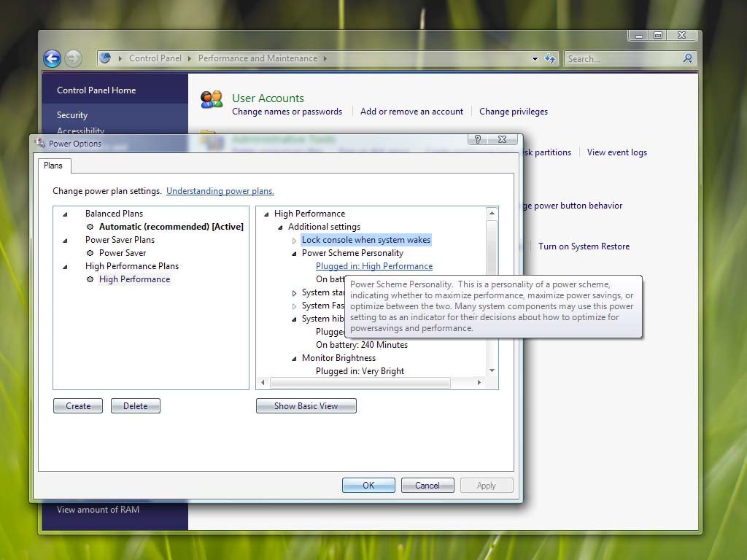Click the Control Panel globe icon in address bar
The height and width of the screenshot is (560, 747).
click(x=105, y=58)
